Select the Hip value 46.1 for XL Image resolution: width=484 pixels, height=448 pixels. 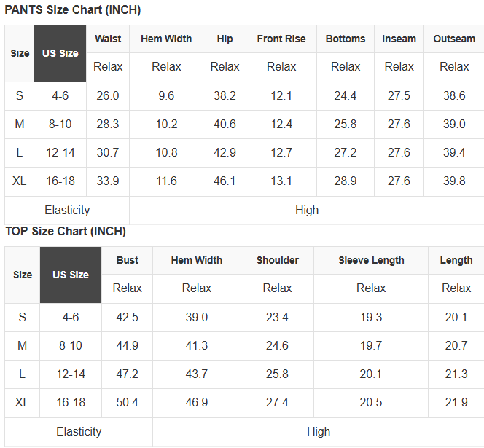click(225, 181)
